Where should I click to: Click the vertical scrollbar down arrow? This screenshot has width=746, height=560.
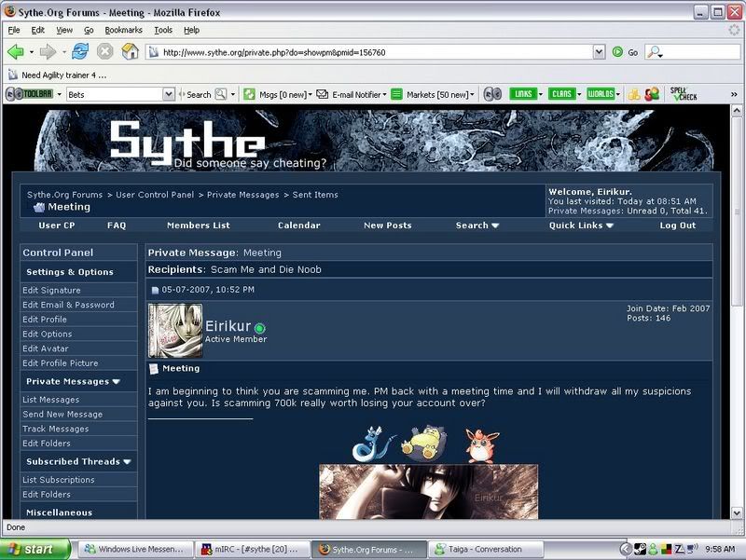737,512
